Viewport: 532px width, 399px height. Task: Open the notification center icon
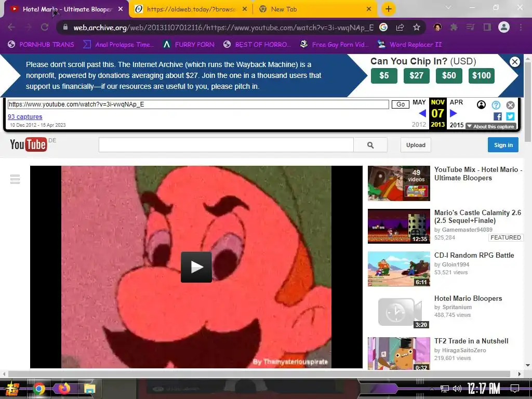click(x=515, y=389)
